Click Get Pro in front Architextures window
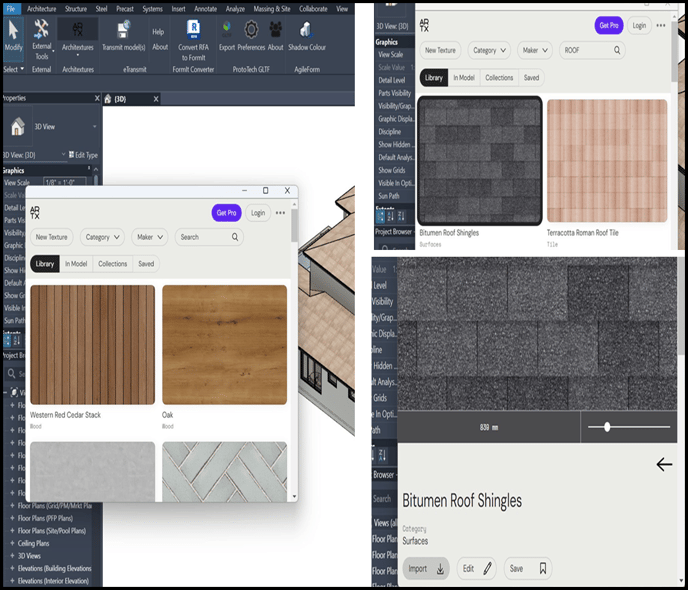The image size is (688, 590). click(x=226, y=213)
